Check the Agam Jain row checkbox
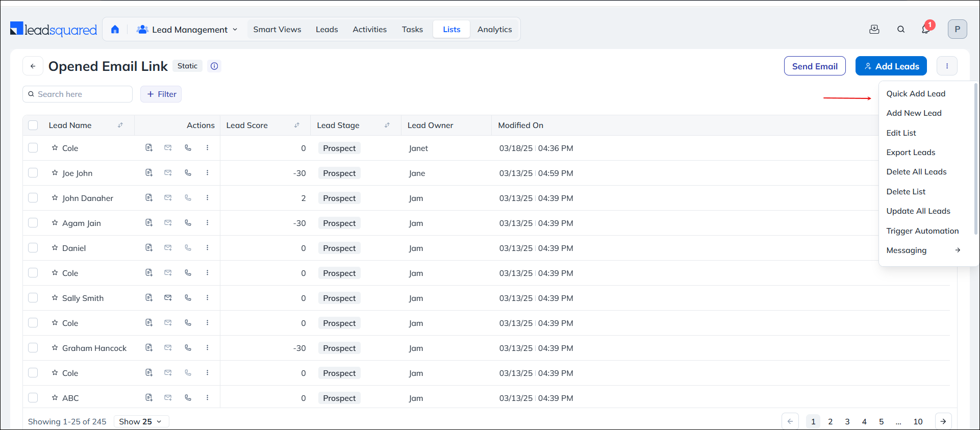Screen dimensions: 980x430 [x=33, y=223]
